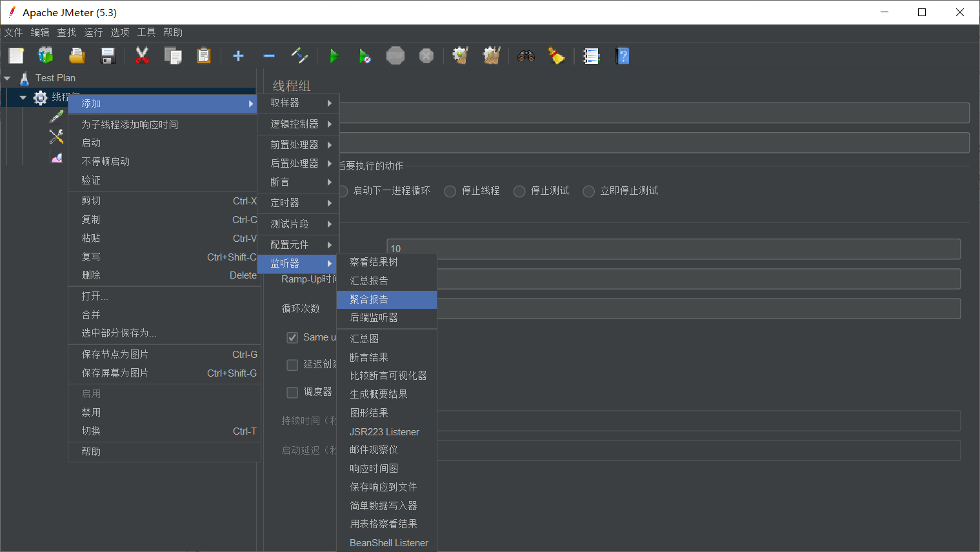
Task: Toggle the 延迟创建 checkbox
Action: pyautogui.click(x=292, y=365)
